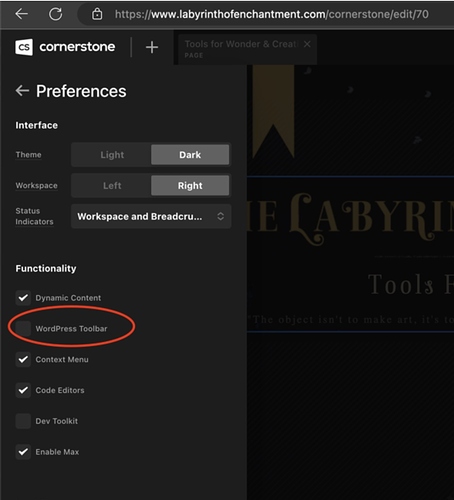Image resolution: width=454 pixels, height=500 pixels.
Task: Go back from Preferences using arrow
Action: 22,91
